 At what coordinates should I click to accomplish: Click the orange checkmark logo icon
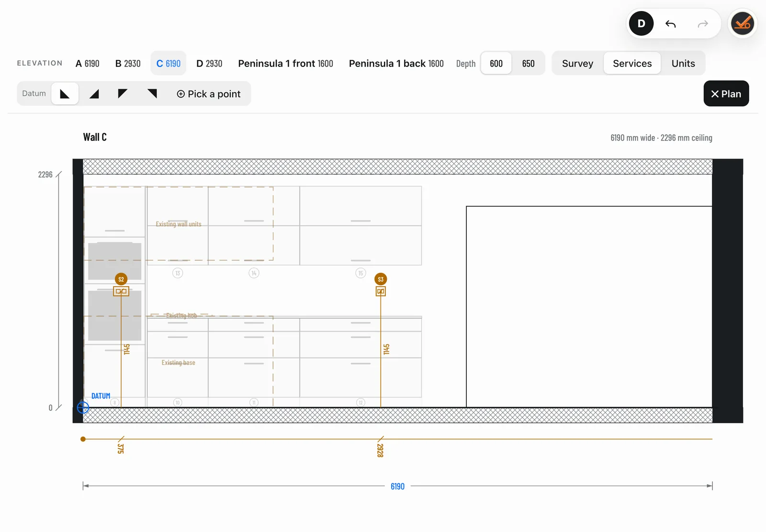(743, 23)
